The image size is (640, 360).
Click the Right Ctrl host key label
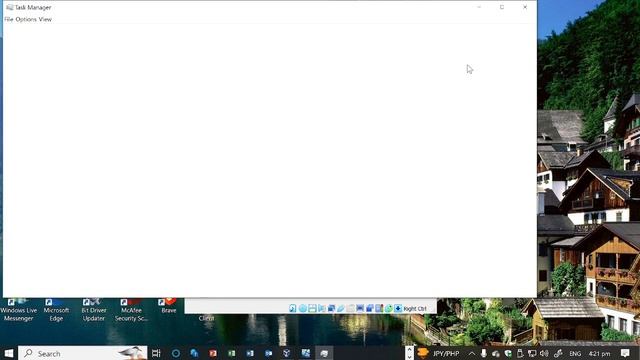point(415,309)
